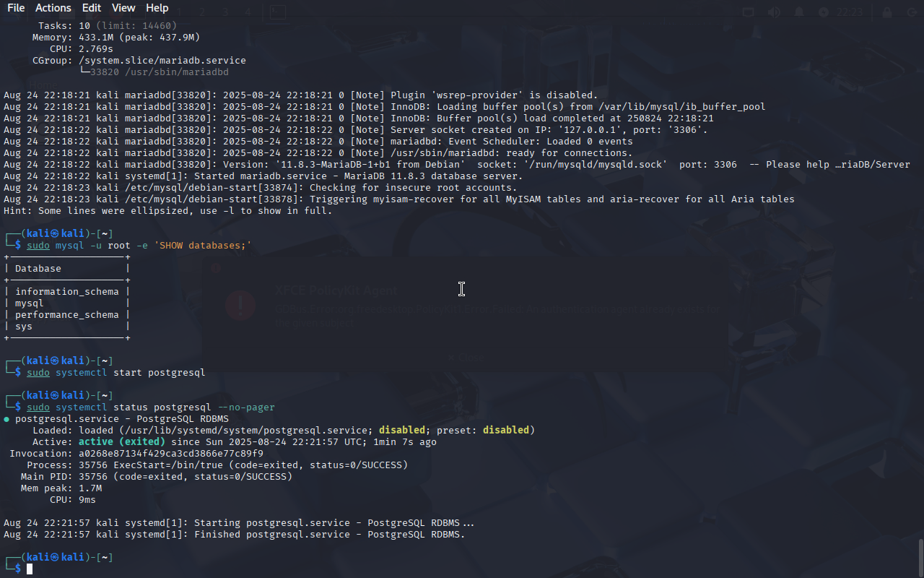
Task: Click 'Started mariadb.service' systemd log line
Action: (263, 176)
